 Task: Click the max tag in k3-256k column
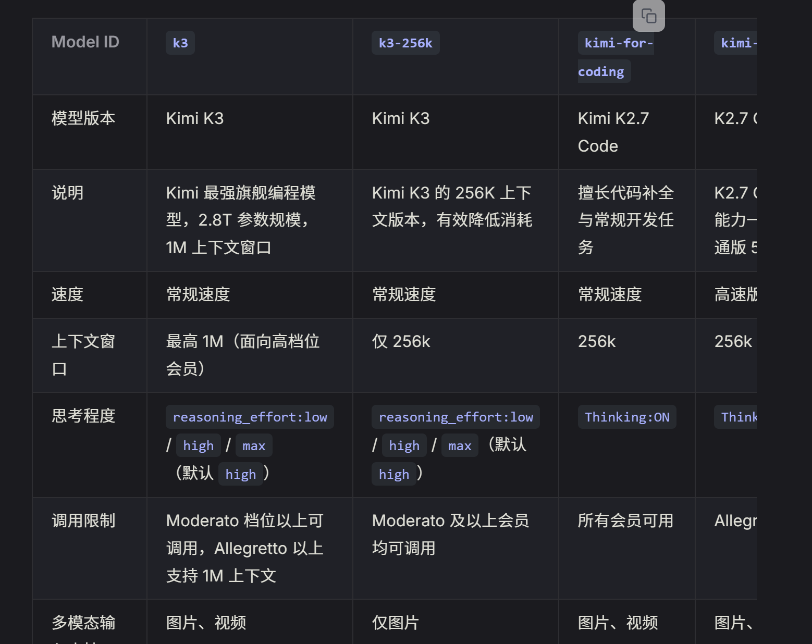(x=460, y=445)
